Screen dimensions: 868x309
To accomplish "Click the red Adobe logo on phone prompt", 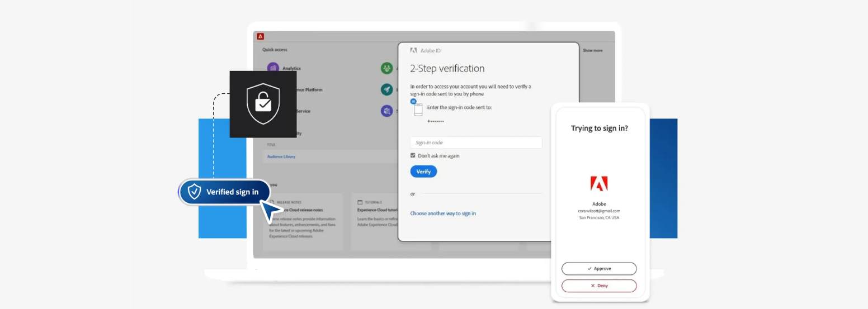I will (599, 184).
